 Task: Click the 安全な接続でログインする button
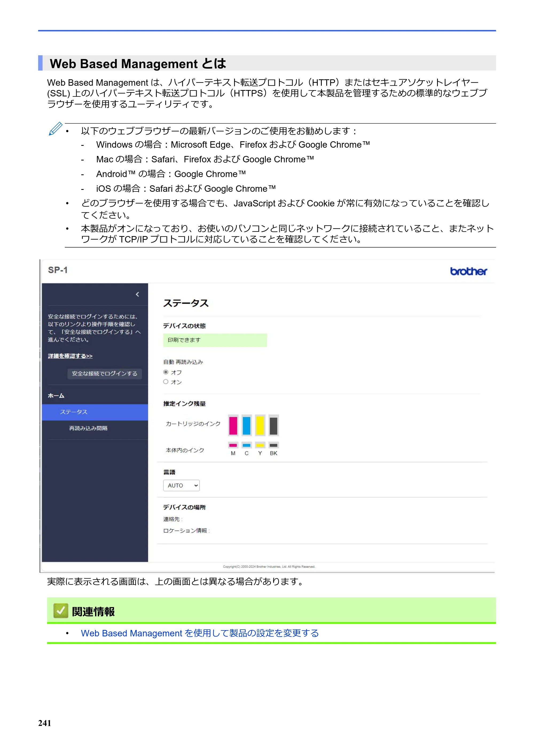point(105,374)
